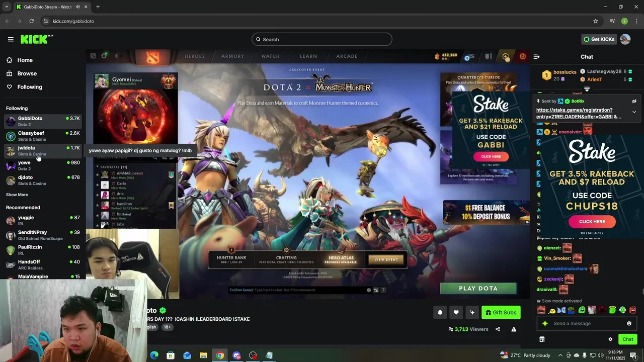
Task: Open djdoto channel in Following list
Action: pos(43,180)
